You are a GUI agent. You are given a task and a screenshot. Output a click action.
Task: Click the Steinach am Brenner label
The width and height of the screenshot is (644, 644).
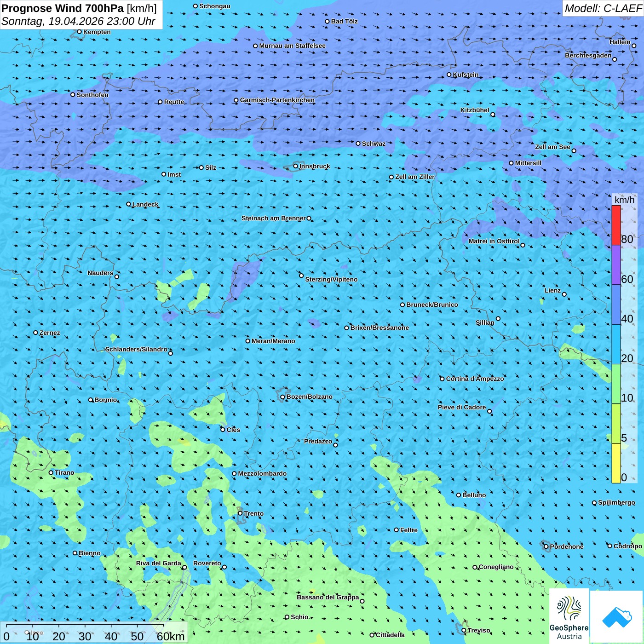pyautogui.click(x=273, y=218)
